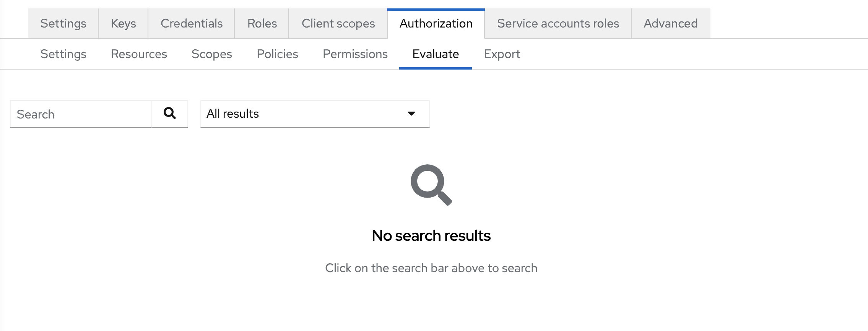868x331 pixels.
Task: Open the Policies sub-tab
Action: click(x=278, y=54)
